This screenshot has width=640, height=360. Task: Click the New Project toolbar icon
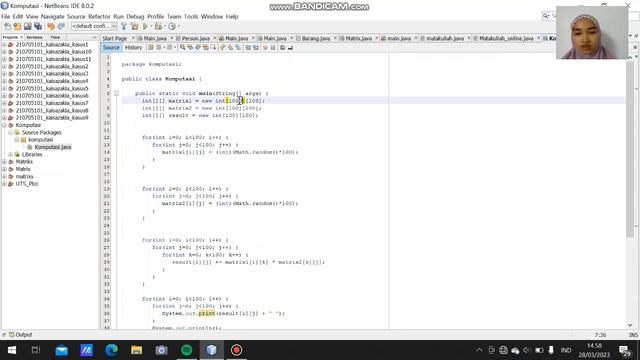point(17,27)
